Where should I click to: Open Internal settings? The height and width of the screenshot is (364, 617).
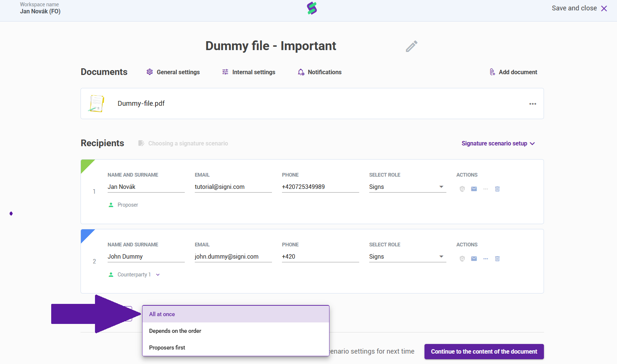(249, 72)
